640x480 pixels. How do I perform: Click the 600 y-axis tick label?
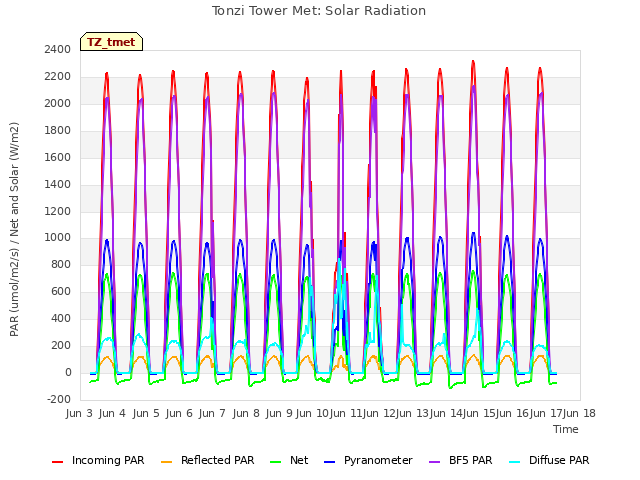point(61,292)
